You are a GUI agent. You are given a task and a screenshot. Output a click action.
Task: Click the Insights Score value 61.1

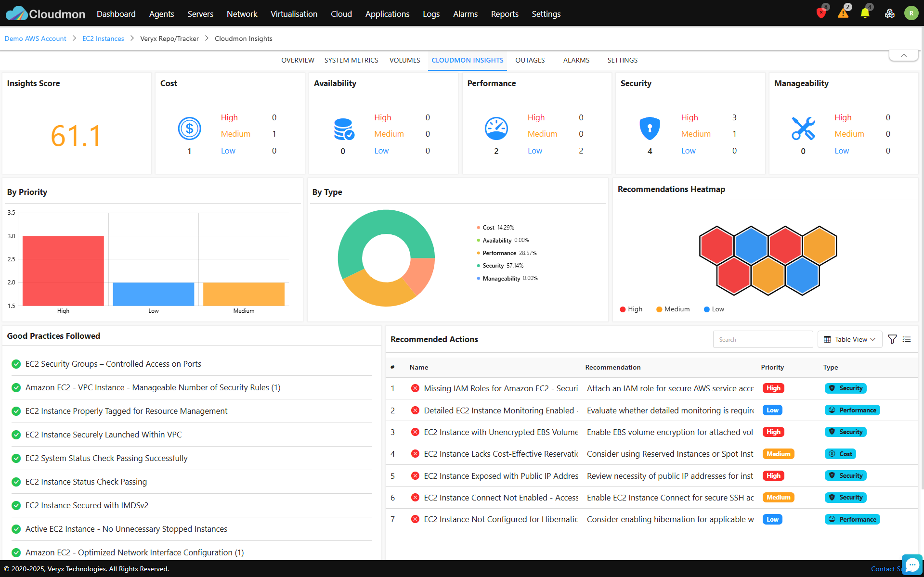(x=76, y=135)
